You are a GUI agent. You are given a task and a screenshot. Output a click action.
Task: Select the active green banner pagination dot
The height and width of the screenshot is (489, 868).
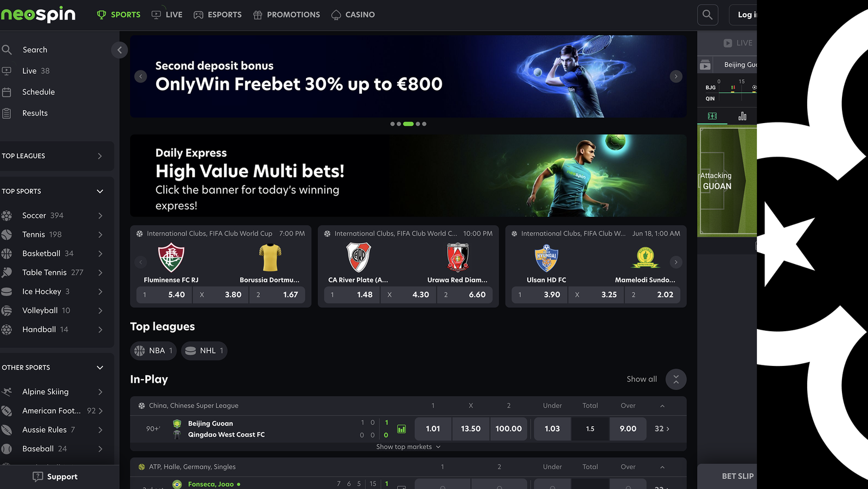click(409, 124)
